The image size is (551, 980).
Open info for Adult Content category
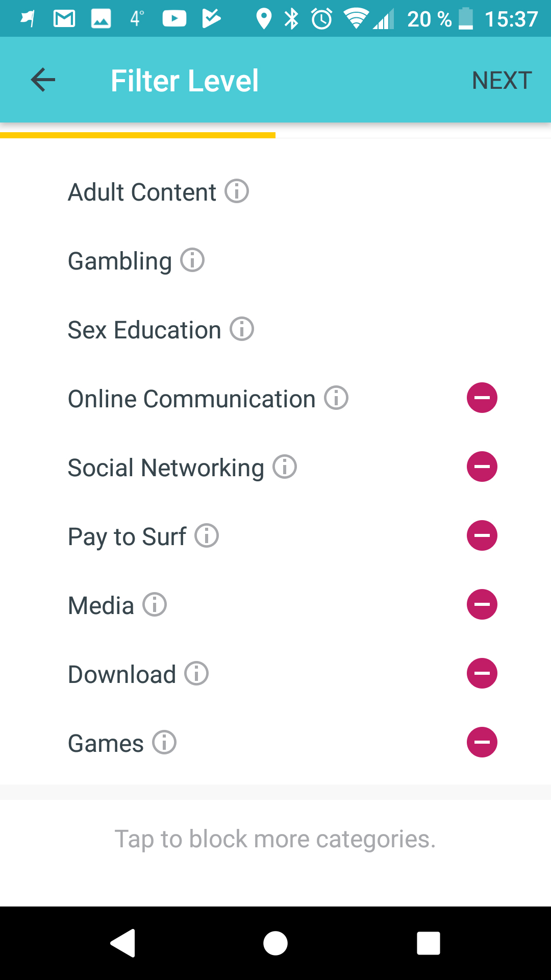coord(237,191)
